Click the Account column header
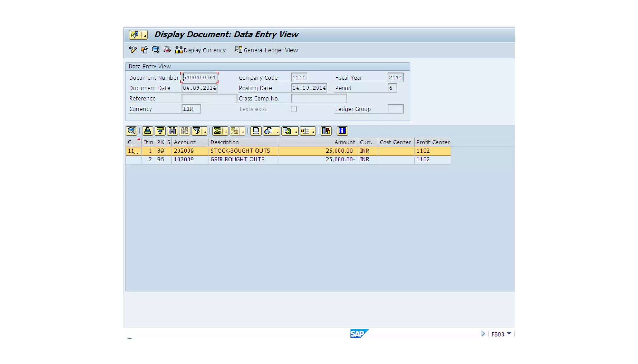The image size is (638, 364). (190, 142)
